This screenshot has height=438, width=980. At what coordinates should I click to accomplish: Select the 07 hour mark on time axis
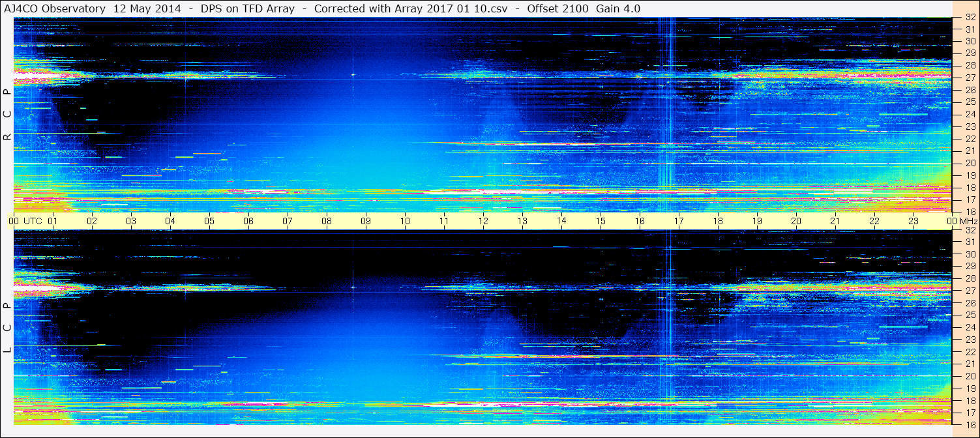(288, 221)
